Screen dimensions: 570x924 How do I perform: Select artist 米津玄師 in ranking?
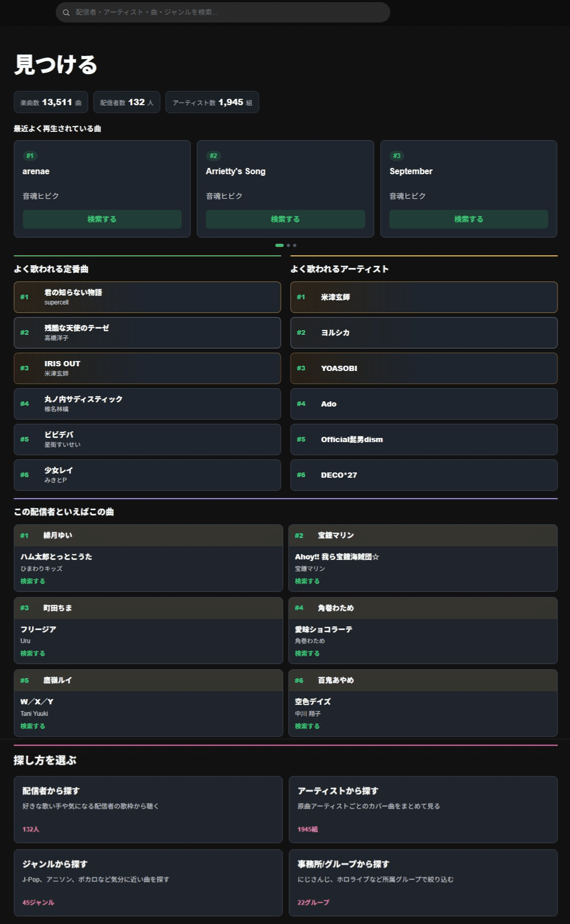pos(424,297)
